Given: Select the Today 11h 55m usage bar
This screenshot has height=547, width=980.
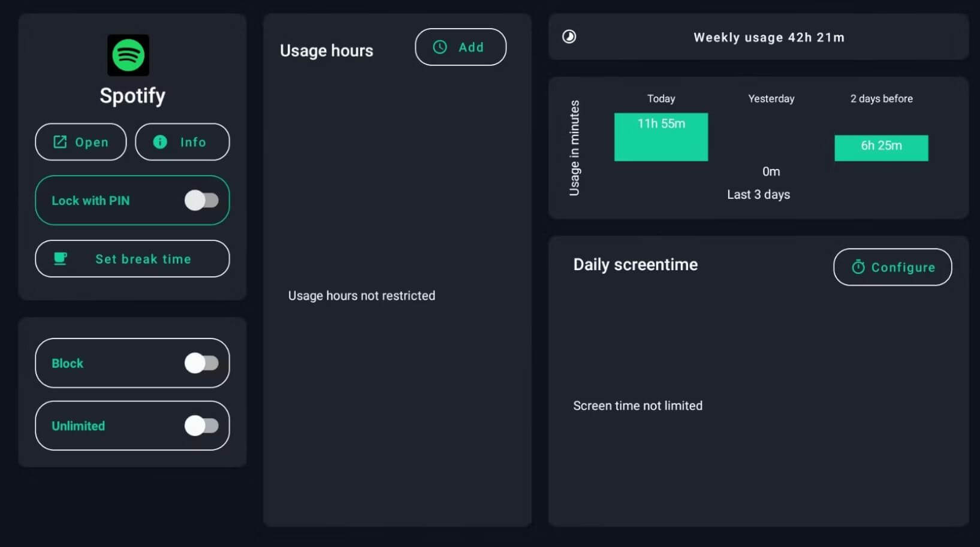Looking at the screenshot, I should coord(661,137).
